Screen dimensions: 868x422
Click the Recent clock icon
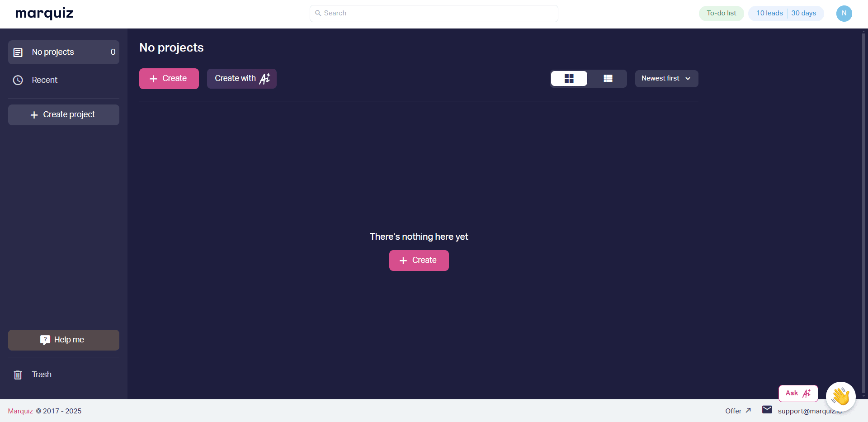18,81
